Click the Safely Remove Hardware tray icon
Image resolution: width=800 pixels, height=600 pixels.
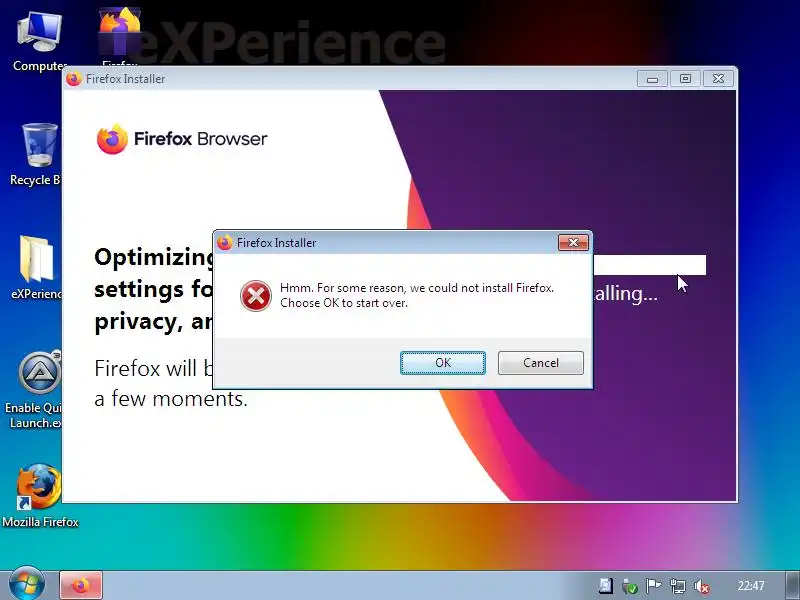630,586
